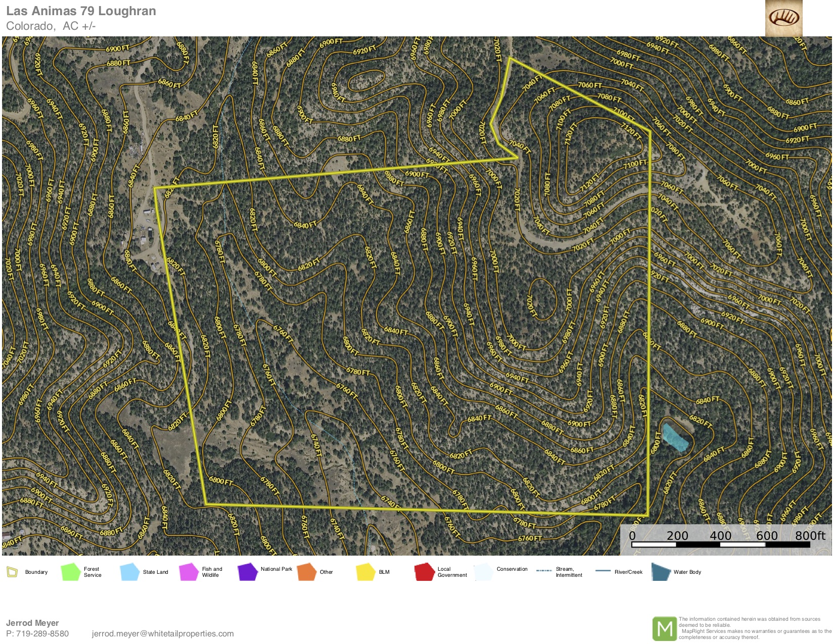The width and height of the screenshot is (834, 644).
Task: Select the yellow BLM legend icon
Action: pos(365,572)
